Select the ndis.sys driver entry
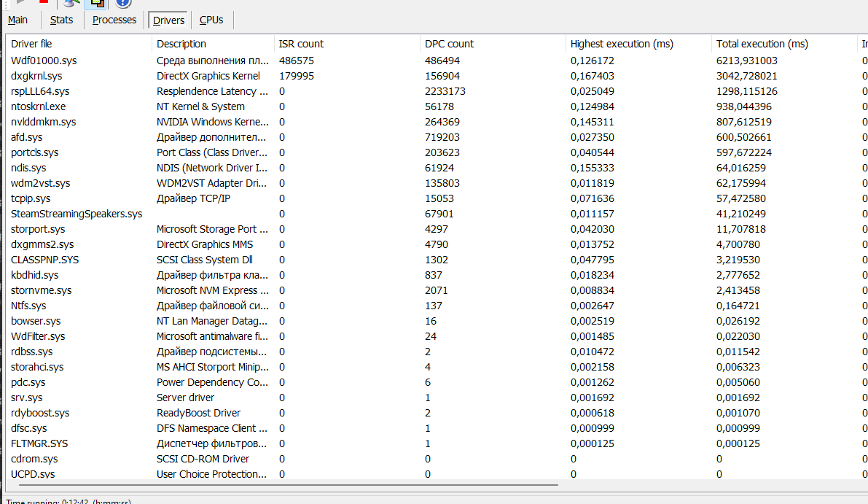Image resolution: width=868 pixels, height=504 pixels. point(28,168)
